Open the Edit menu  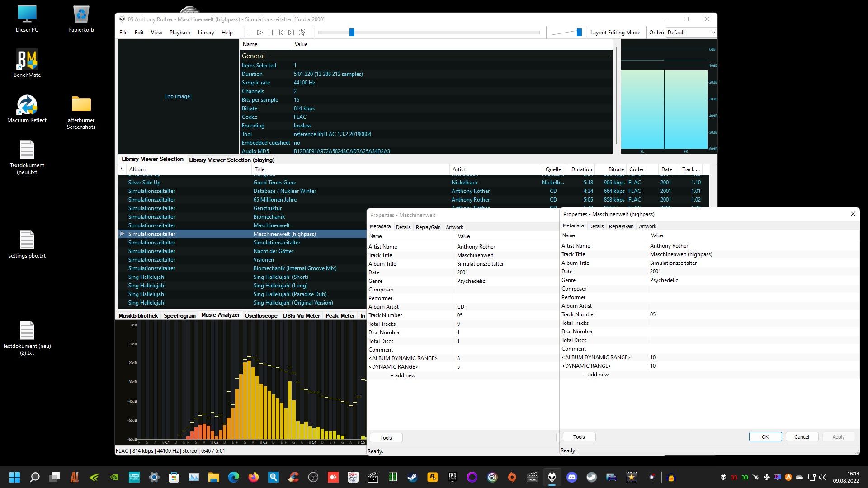[x=139, y=33]
